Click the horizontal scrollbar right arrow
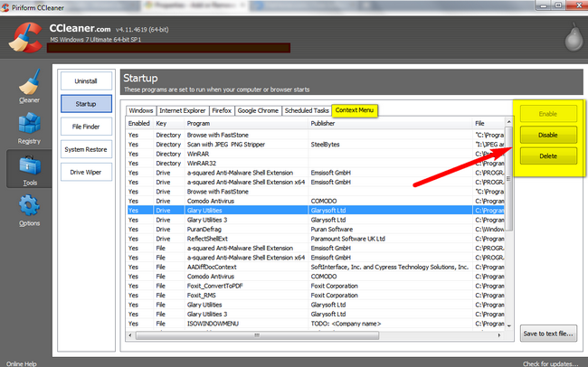 coord(499,335)
